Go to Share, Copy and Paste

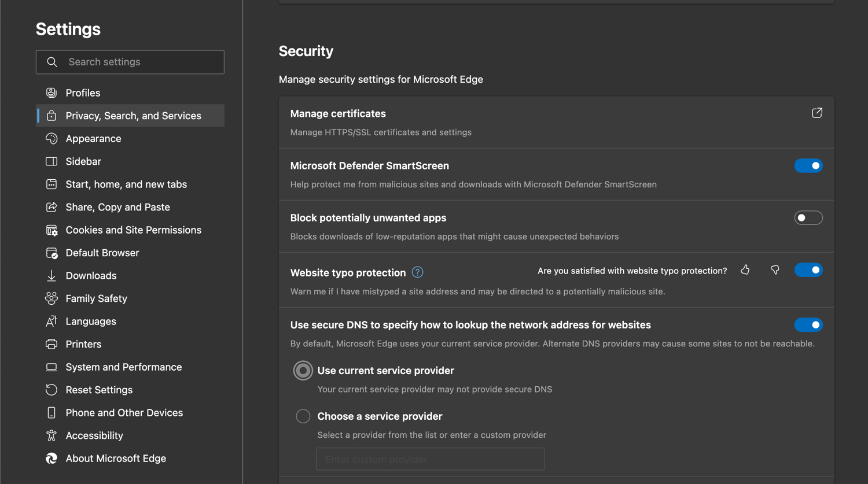coord(130,207)
